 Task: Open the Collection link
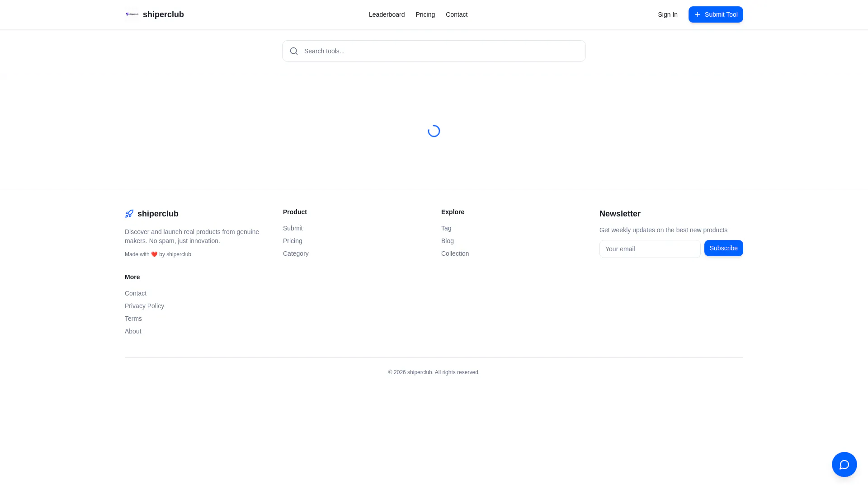455,253
